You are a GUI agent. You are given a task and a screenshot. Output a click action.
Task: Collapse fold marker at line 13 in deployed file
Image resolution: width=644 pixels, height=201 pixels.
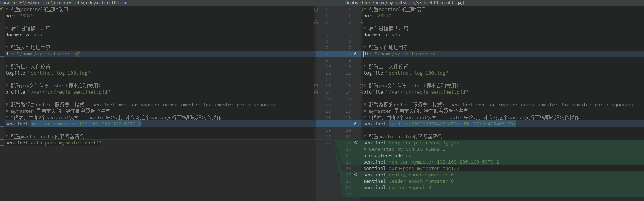point(361,86)
